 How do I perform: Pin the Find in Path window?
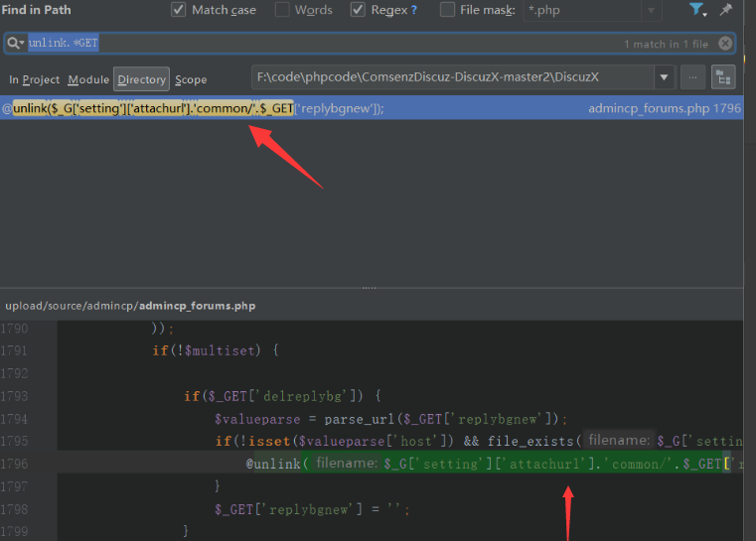click(725, 9)
